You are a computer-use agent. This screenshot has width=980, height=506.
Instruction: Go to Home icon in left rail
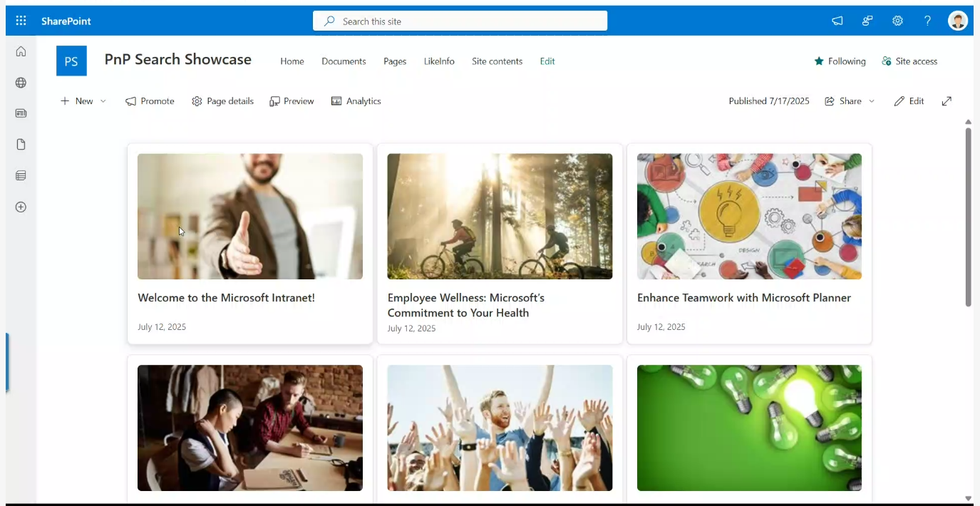[21, 51]
